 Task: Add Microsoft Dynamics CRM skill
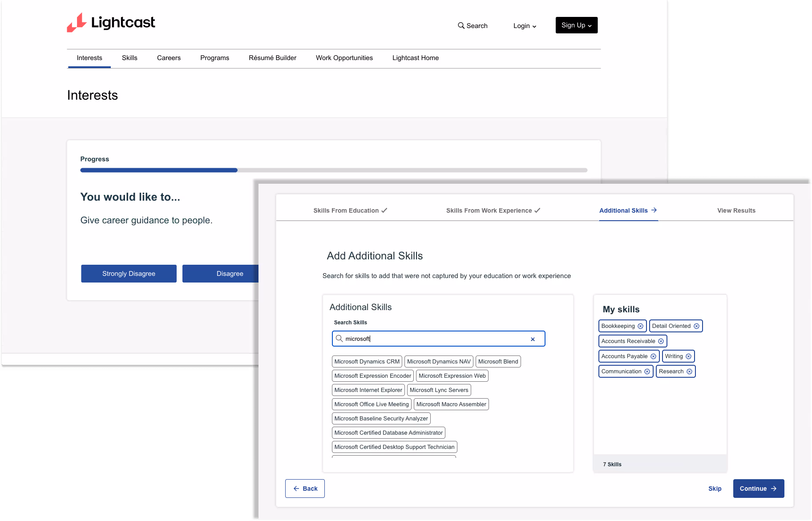[x=367, y=362]
